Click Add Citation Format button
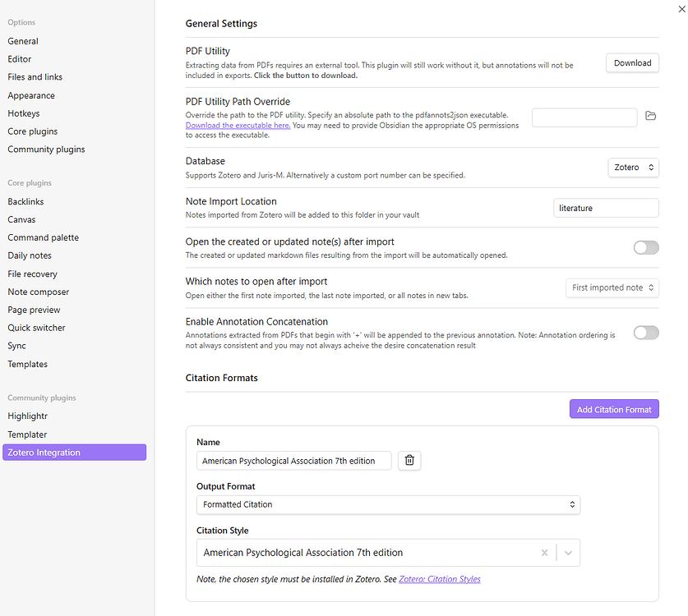 pos(613,409)
